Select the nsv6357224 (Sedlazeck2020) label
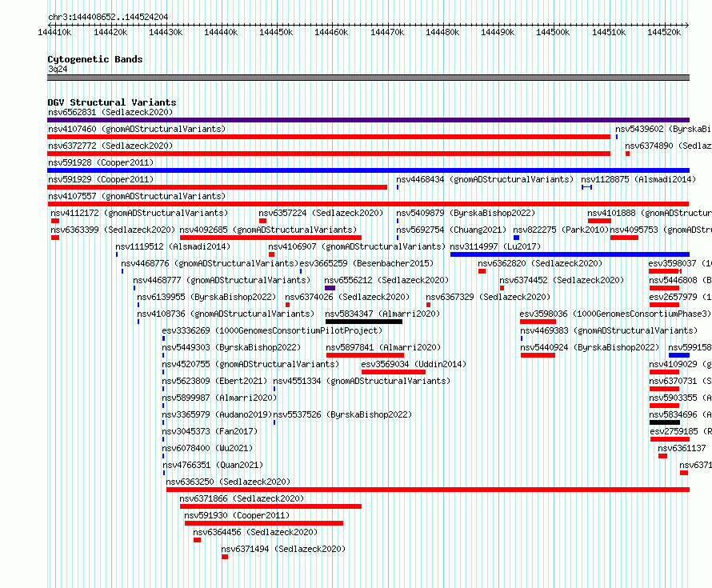 coord(321,213)
